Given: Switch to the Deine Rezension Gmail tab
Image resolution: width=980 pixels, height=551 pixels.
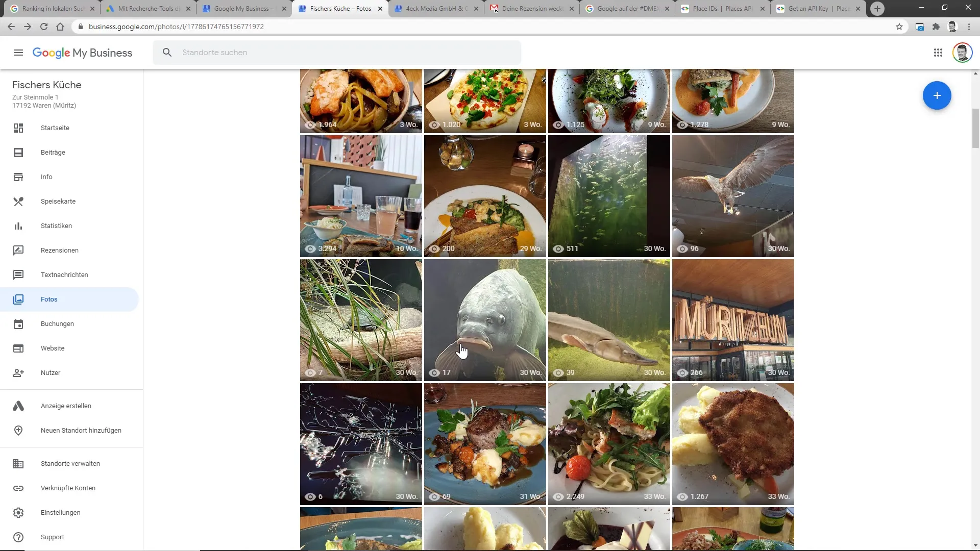Looking at the screenshot, I should click(x=532, y=9).
